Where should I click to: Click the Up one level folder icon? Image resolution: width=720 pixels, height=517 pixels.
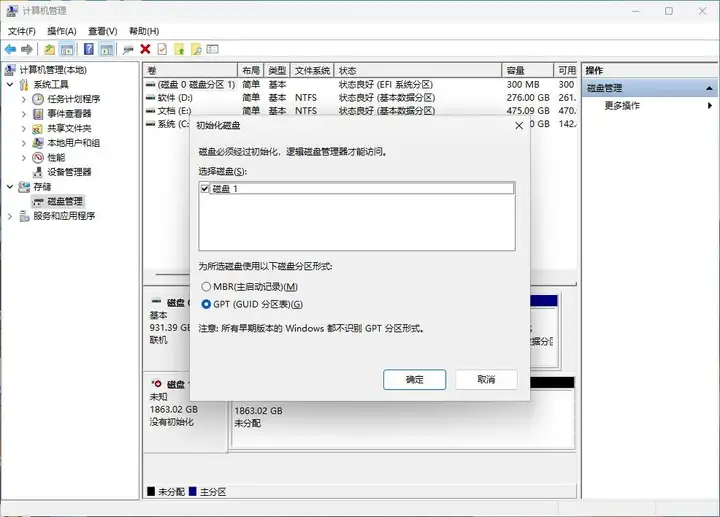[49, 49]
